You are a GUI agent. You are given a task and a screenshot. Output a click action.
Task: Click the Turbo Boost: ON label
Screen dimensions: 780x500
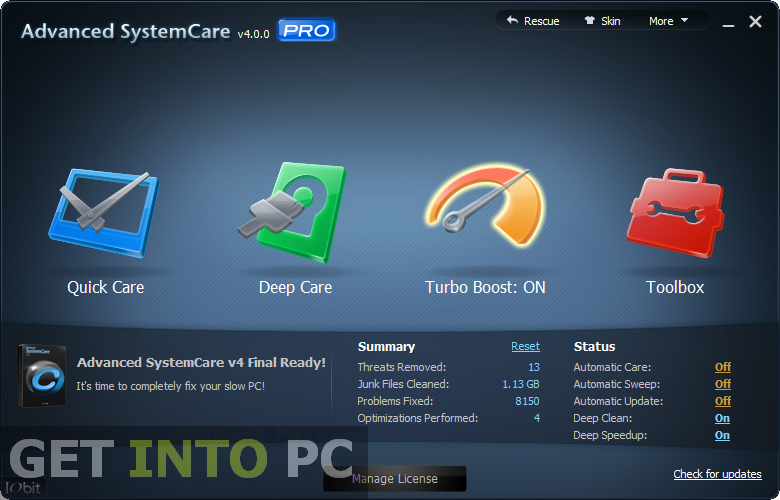pyautogui.click(x=485, y=288)
